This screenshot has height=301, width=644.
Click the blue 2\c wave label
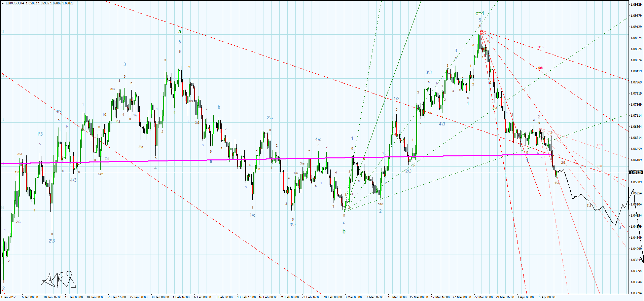270,117
